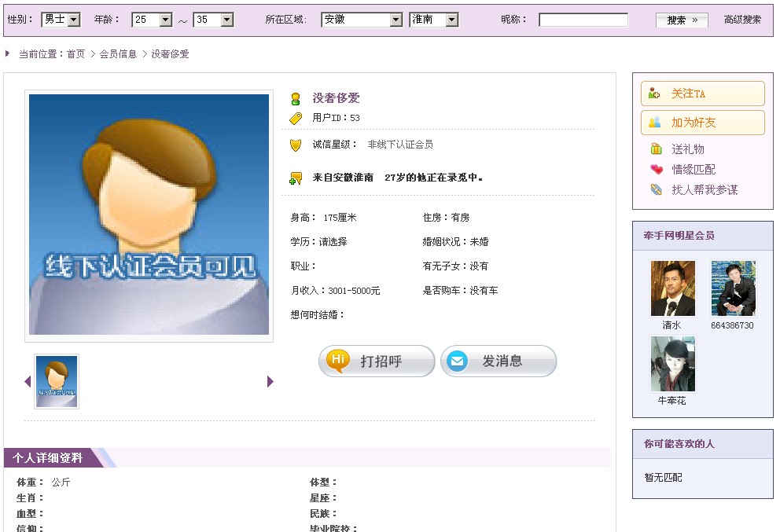
Task: Go to 首页 in the breadcrumb
Action: point(75,54)
